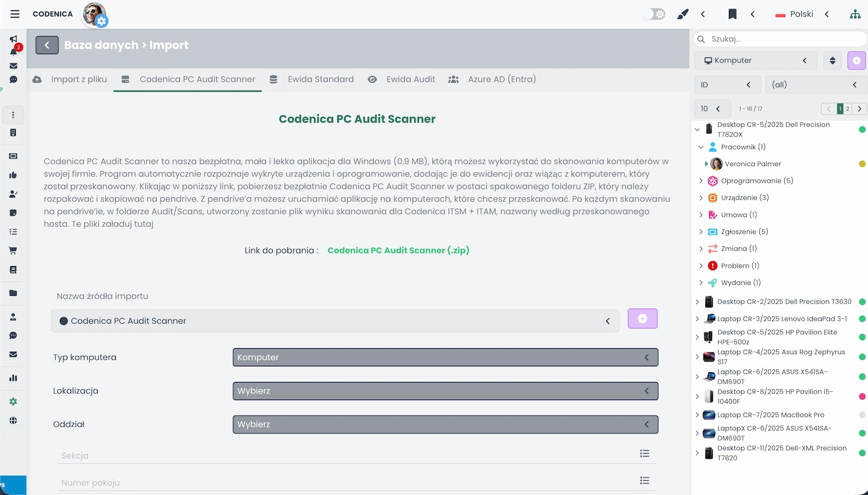Toggle the dark mode switch
868x495 pixels.
(x=653, y=13)
